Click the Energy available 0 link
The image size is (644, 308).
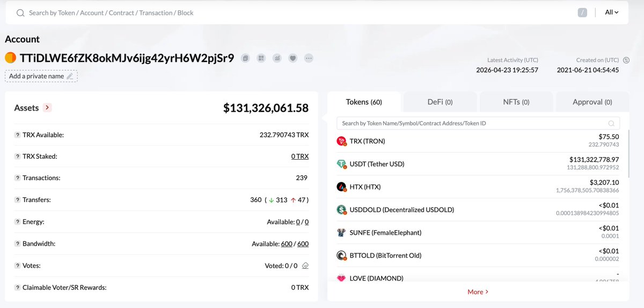point(298,222)
